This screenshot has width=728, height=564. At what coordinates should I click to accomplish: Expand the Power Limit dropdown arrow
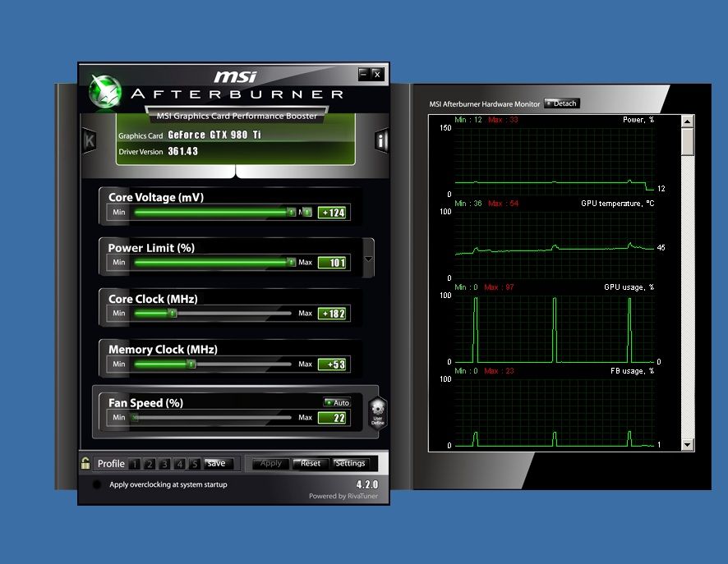[368, 259]
